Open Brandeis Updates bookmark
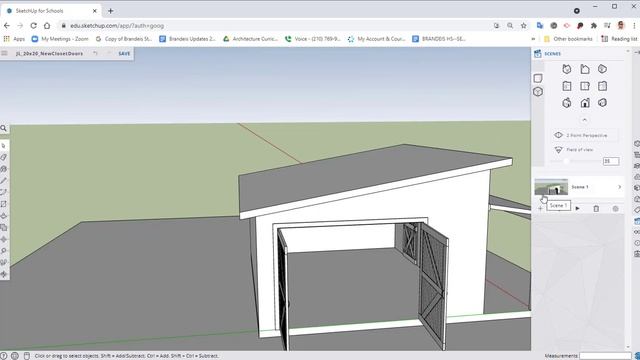This screenshot has height=360, width=640. (187, 39)
